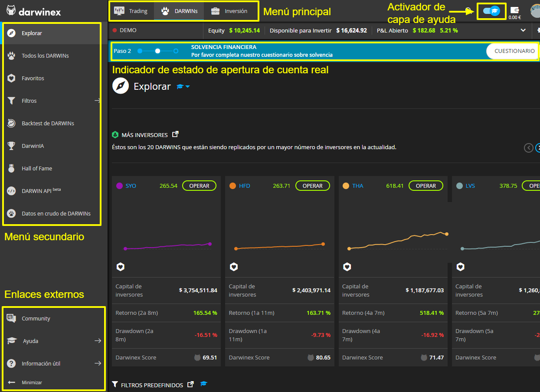Add SYO to favorites
This screenshot has height=392, width=540.
tap(121, 267)
